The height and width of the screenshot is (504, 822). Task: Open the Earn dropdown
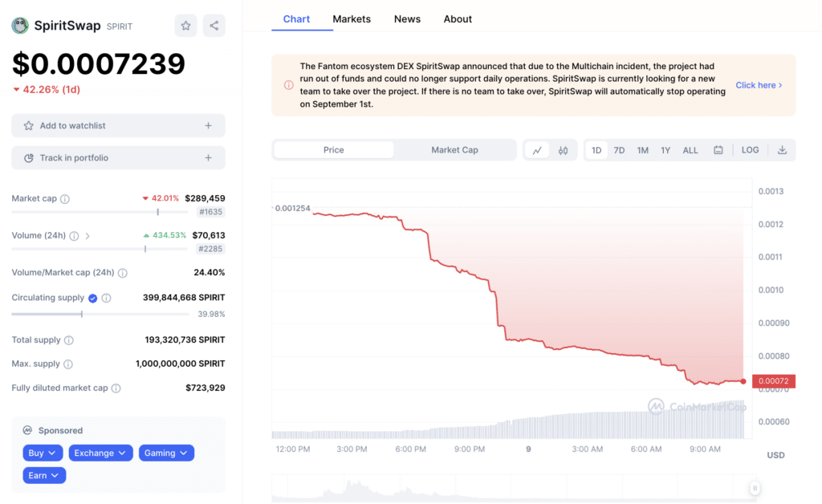click(44, 475)
